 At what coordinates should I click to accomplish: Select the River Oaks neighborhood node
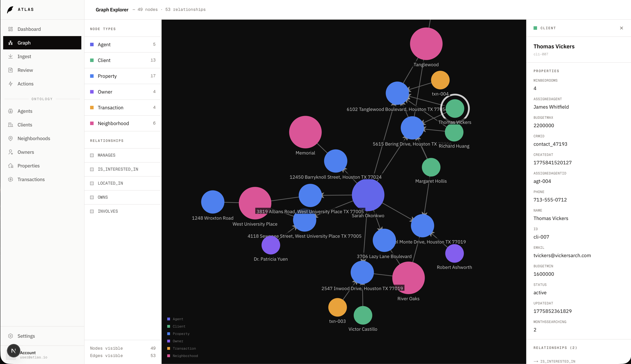click(408, 278)
